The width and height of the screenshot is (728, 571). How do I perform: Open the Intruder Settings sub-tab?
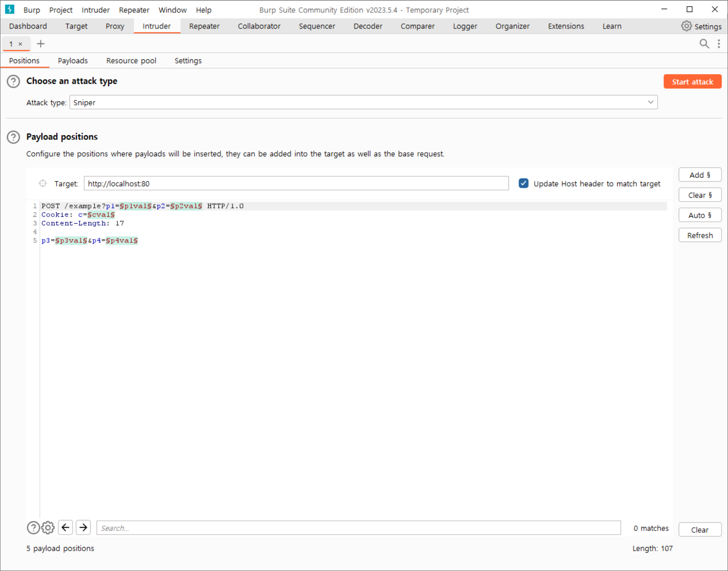click(x=188, y=61)
